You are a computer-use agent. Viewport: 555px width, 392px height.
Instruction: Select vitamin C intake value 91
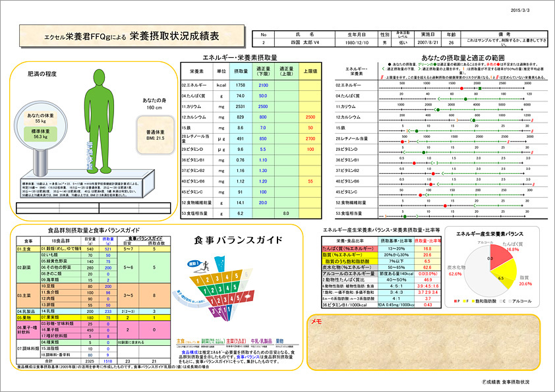(241, 192)
